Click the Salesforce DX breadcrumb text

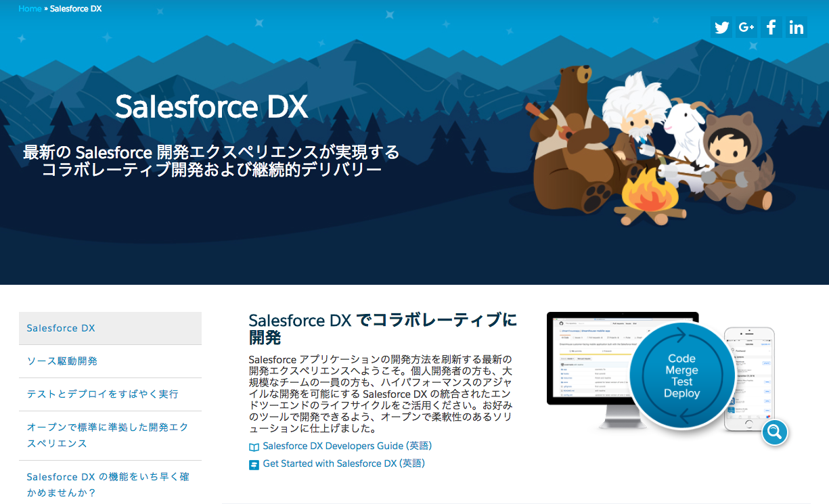[76, 9]
